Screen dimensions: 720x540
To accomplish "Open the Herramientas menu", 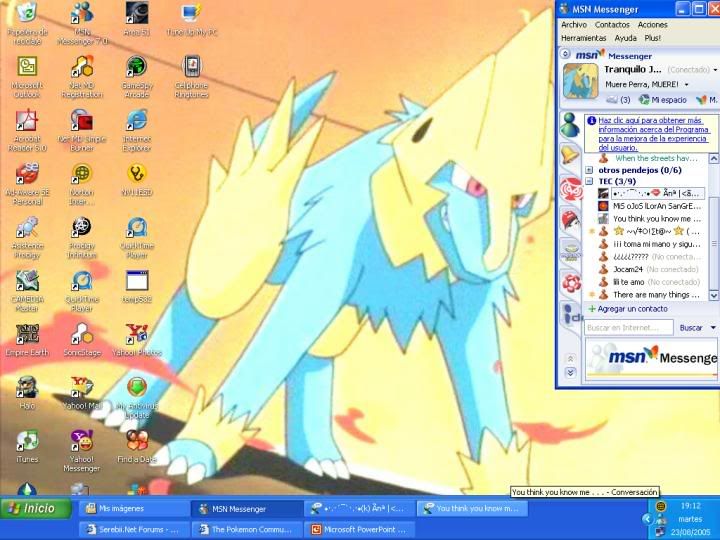I will [x=584, y=38].
